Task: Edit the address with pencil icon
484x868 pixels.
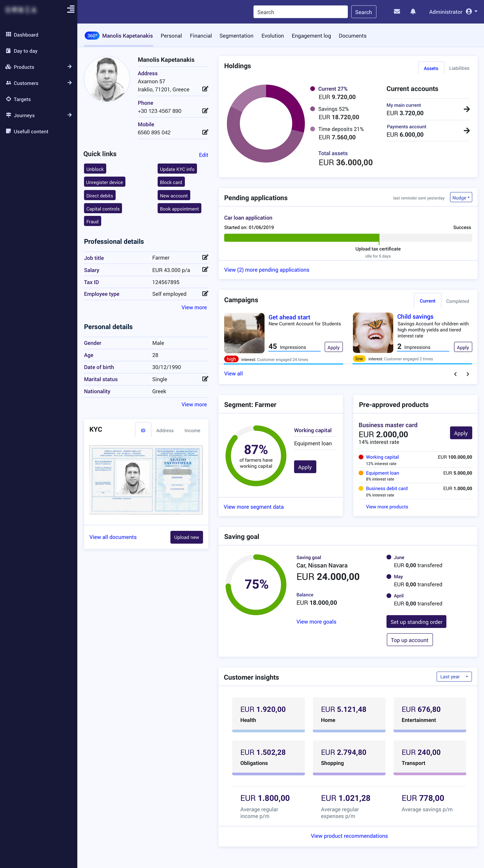Action: tap(205, 89)
